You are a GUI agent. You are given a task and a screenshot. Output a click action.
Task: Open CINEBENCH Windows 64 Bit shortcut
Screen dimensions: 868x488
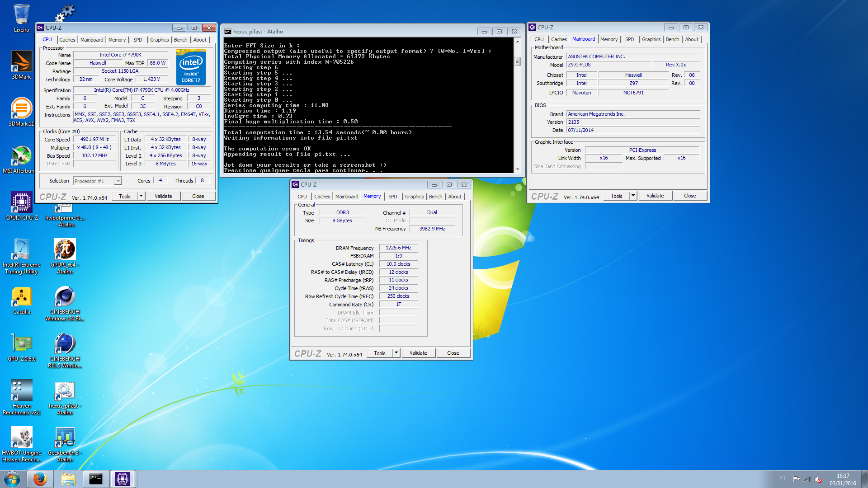point(65,303)
